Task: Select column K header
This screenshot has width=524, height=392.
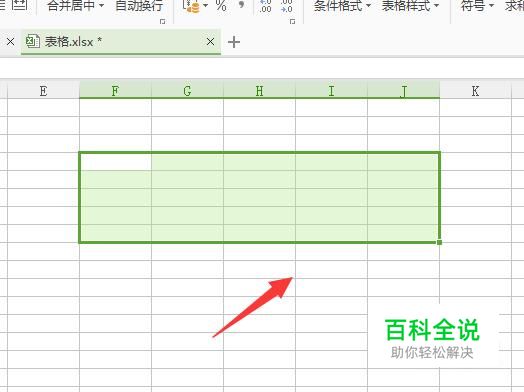Action: (x=475, y=91)
